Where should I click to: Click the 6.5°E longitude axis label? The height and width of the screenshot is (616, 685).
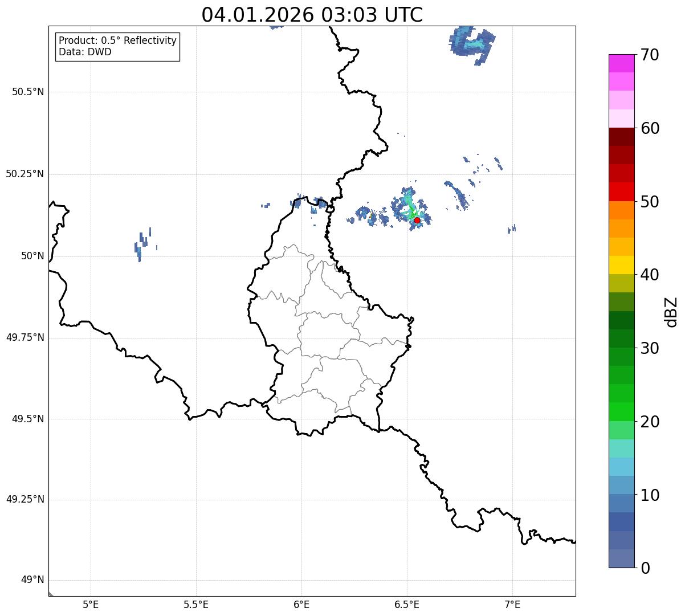(x=407, y=605)
